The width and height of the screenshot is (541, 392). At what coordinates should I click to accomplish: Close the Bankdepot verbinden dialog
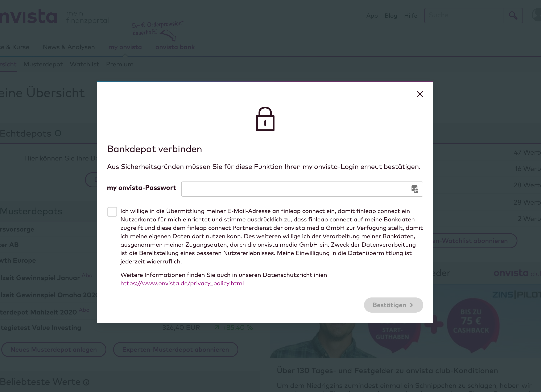coord(420,94)
